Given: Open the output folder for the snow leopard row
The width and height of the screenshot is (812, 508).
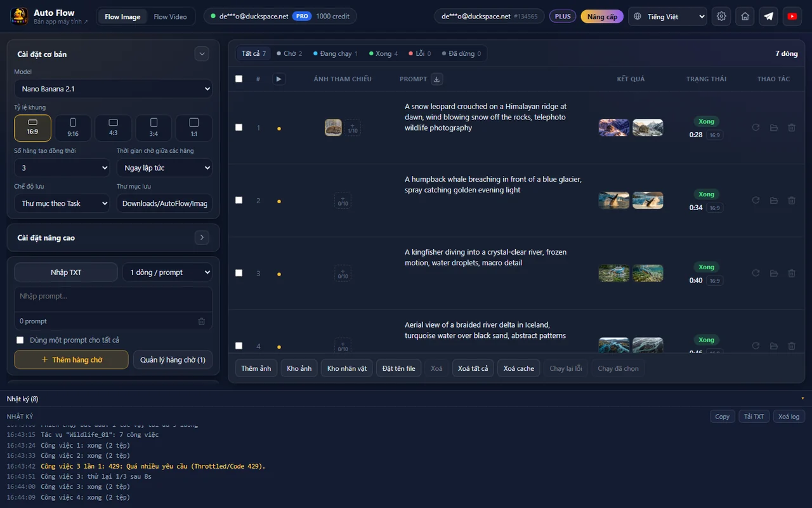Looking at the screenshot, I should point(774,128).
